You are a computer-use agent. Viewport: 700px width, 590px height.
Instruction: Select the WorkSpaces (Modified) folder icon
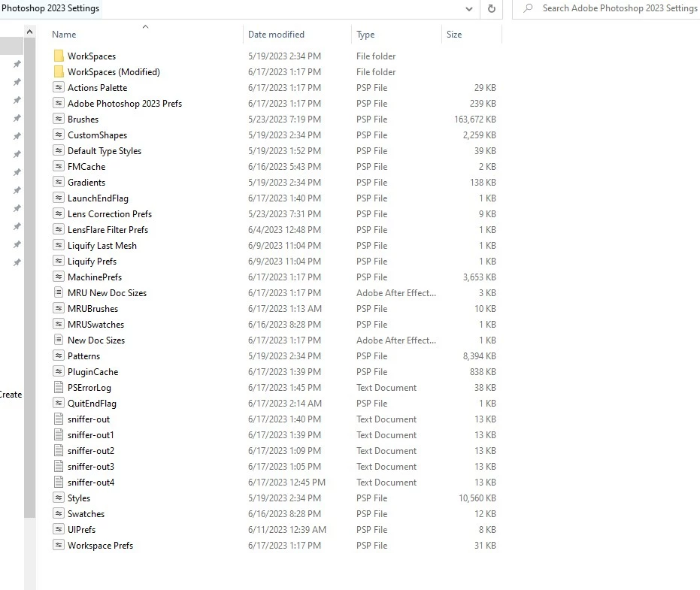59,72
